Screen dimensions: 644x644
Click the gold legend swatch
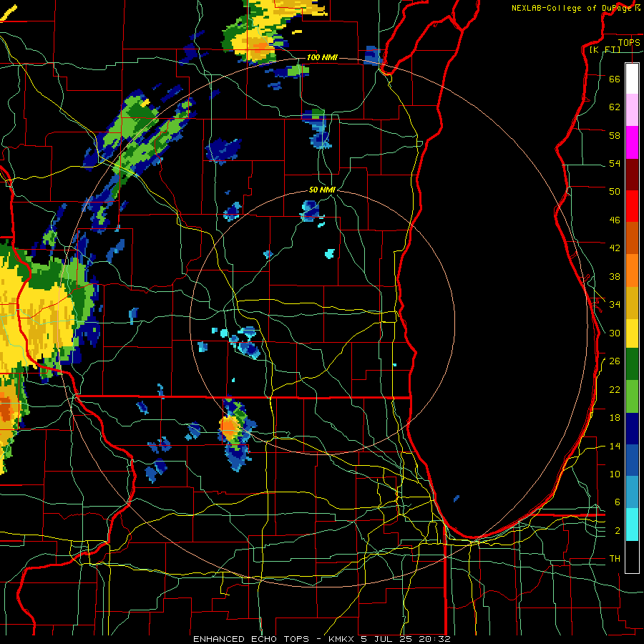[x=632, y=302]
